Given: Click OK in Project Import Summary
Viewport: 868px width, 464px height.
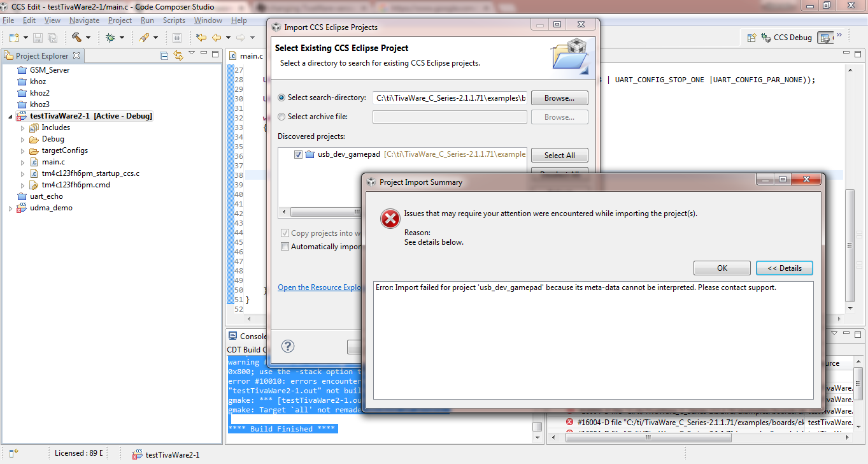Looking at the screenshot, I should [722, 268].
